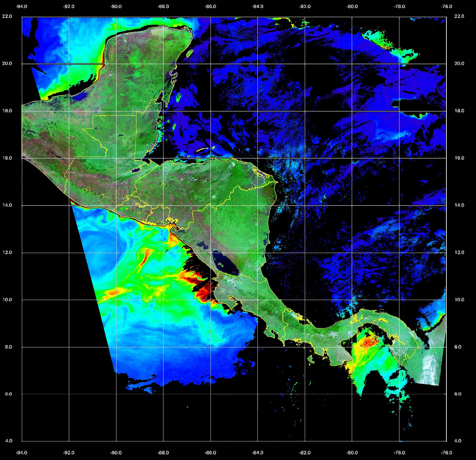Viewport: 476px width, 460px height.
Task: Click the top axis label -94.0
Action: [x=22, y=7]
